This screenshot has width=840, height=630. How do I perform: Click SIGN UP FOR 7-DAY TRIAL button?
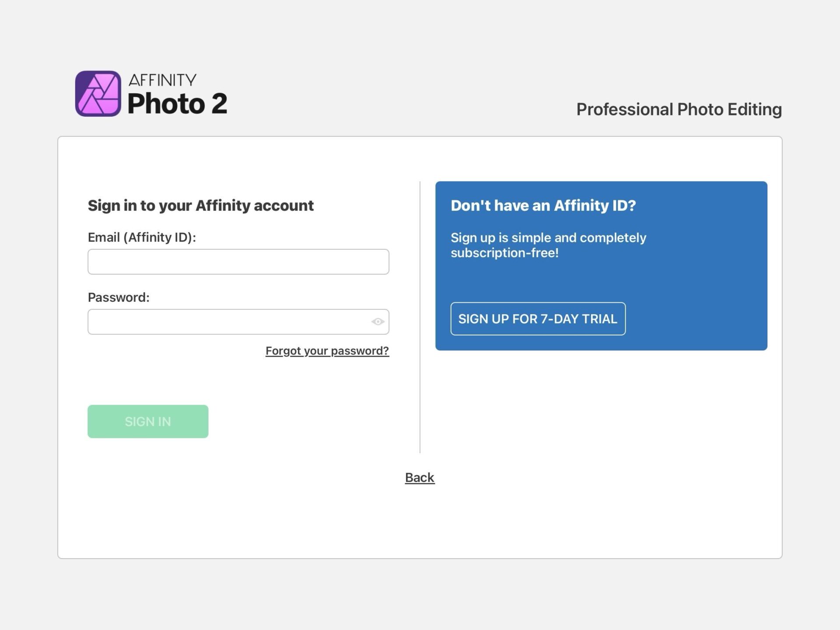coord(538,319)
